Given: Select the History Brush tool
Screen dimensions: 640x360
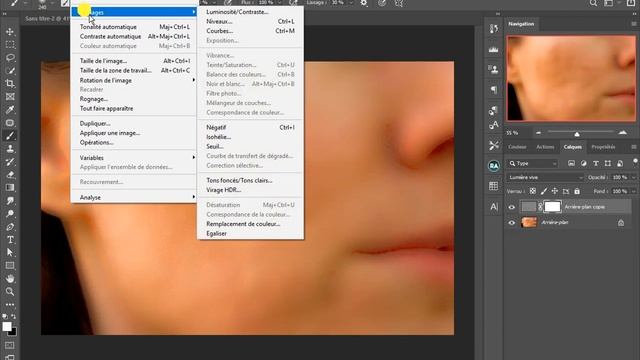Looking at the screenshot, I should (10, 162).
